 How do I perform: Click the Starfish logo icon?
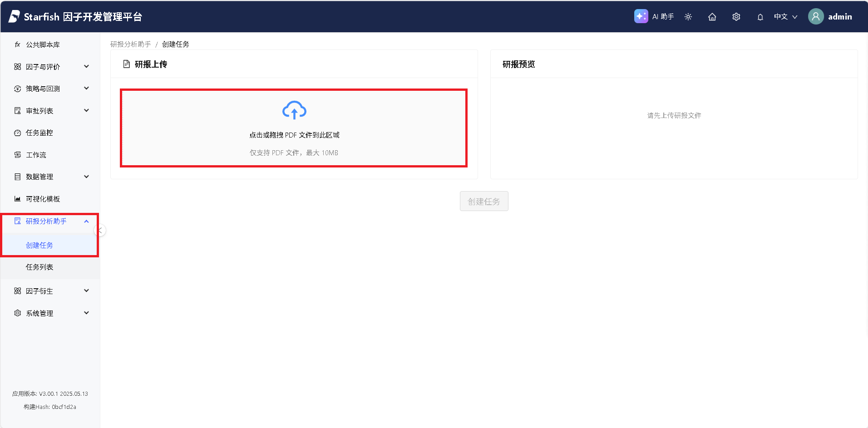pyautogui.click(x=14, y=16)
